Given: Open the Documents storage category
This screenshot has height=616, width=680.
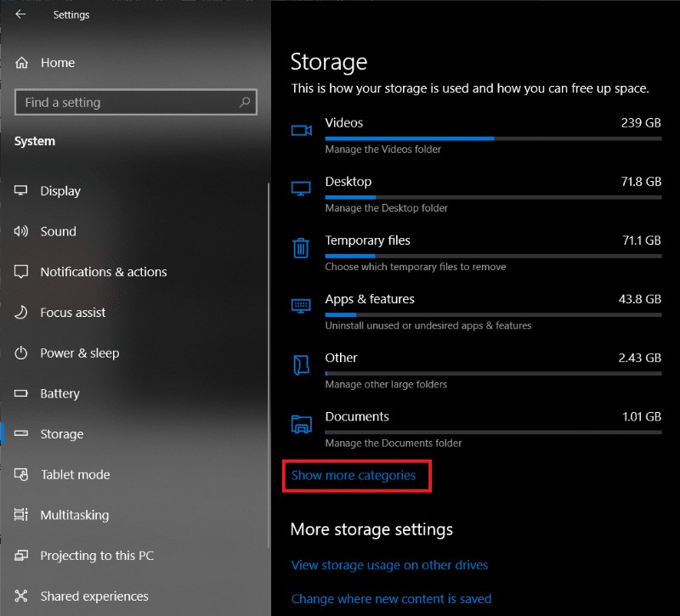Looking at the screenshot, I should 476,429.
